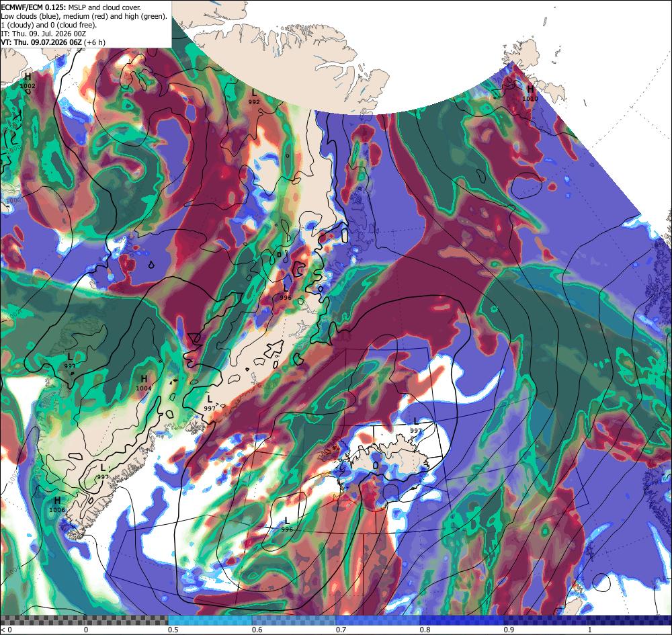The image size is (672, 635).
Task: Click the H 1010 high pressure marker
Action: tap(530, 93)
